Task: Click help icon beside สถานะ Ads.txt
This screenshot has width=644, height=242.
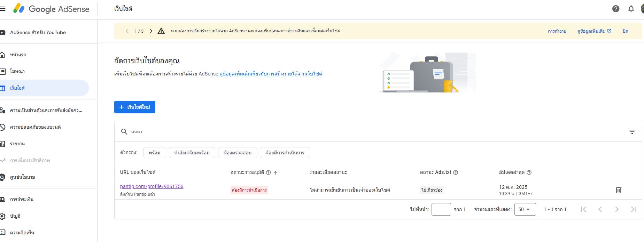Action: (456, 172)
